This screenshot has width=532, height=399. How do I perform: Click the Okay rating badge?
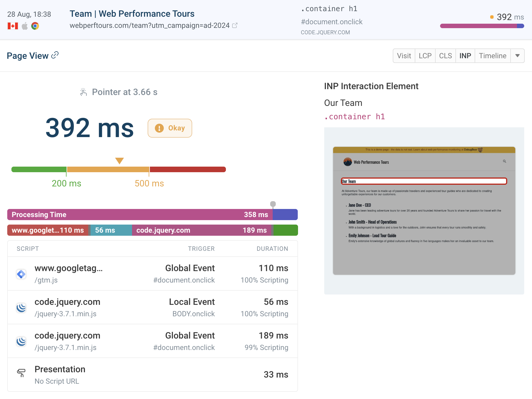170,128
